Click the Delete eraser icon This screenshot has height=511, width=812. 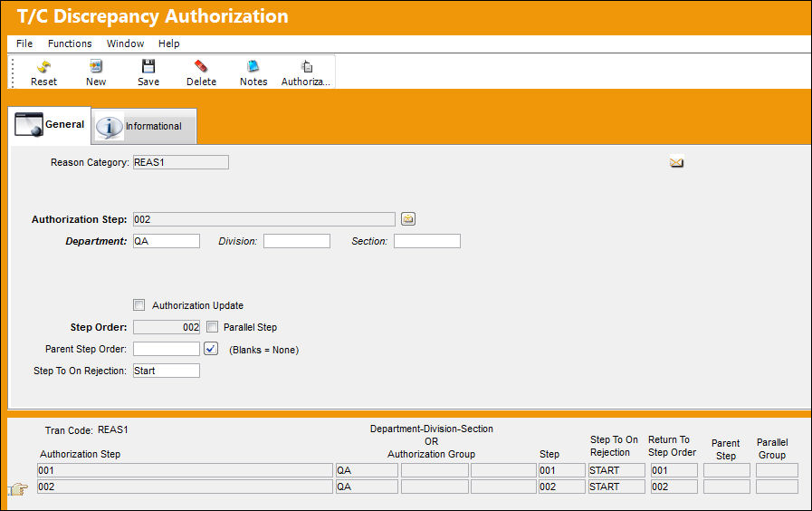pyautogui.click(x=201, y=66)
